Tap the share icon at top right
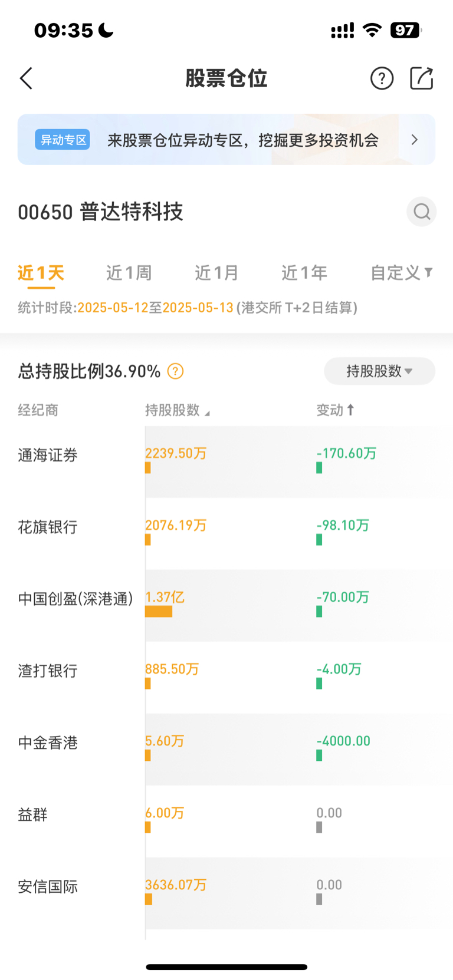453x980 pixels. [422, 78]
